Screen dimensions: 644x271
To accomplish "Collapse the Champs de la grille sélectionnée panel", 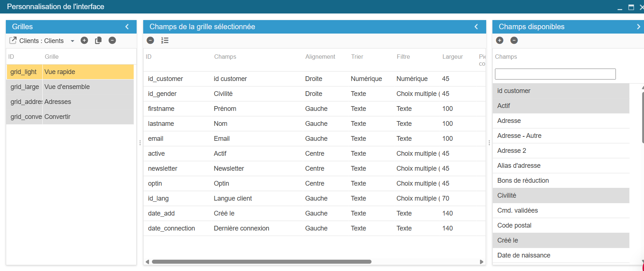I will 476,27.
